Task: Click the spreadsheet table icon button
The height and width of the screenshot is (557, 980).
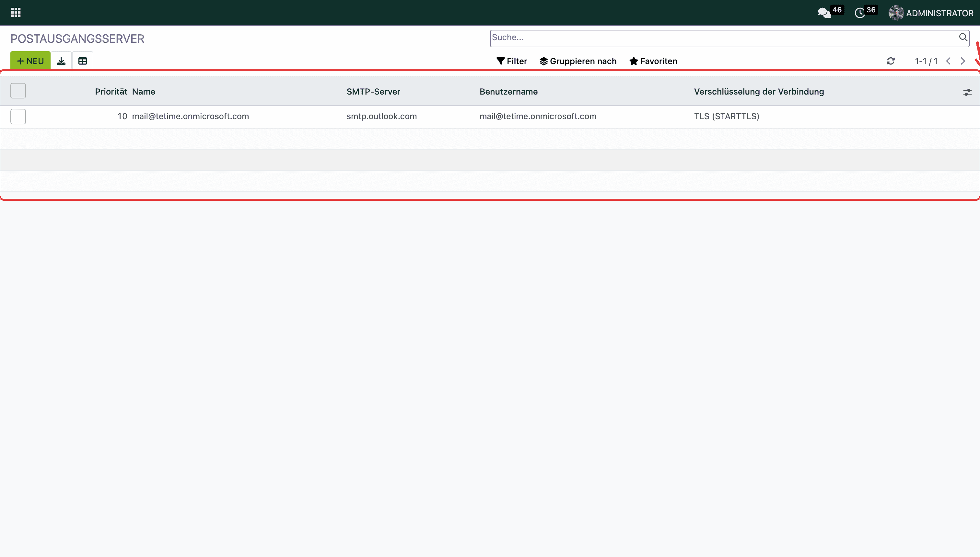Action: point(83,61)
